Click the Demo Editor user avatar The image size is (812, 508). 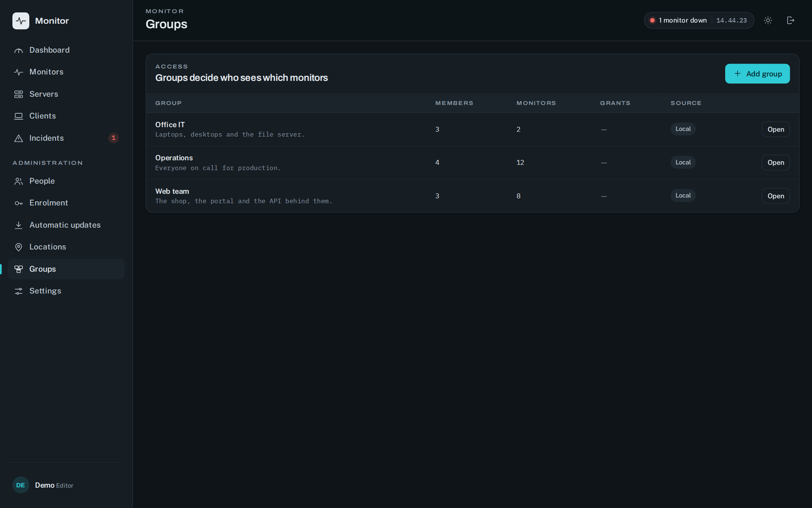tap(21, 485)
